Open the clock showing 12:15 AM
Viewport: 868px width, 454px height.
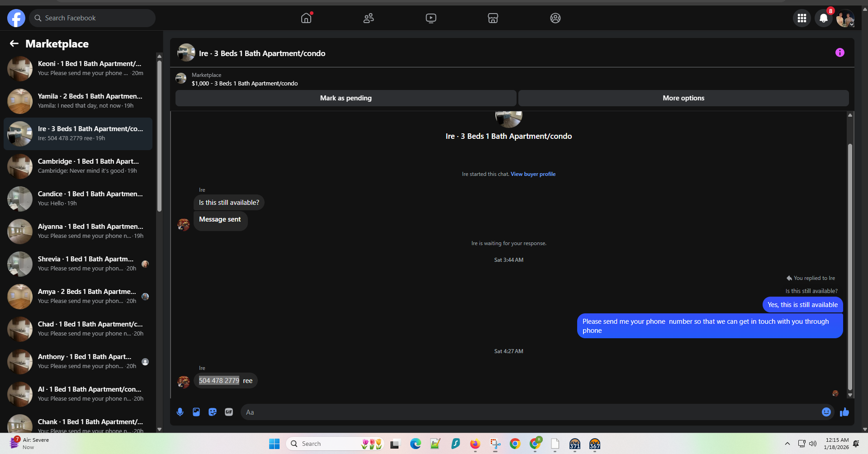pos(837,444)
